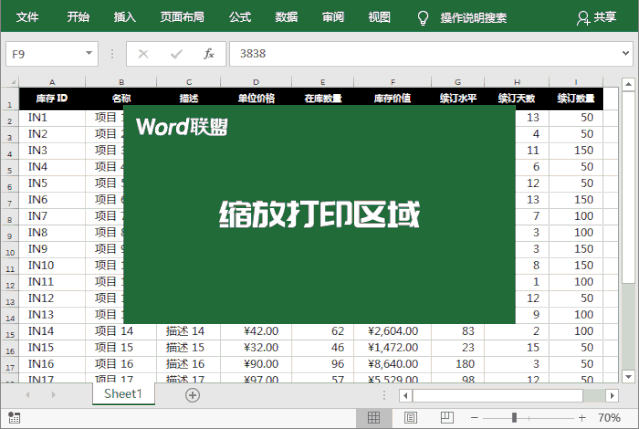Select column D header
The image size is (639, 429).
(x=256, y=82)
